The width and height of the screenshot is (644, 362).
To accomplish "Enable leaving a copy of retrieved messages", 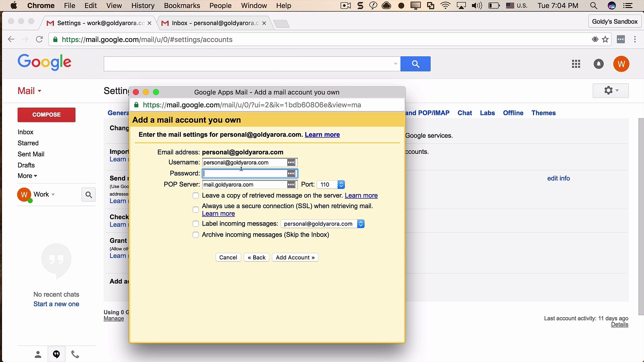I will coord(196,196).
